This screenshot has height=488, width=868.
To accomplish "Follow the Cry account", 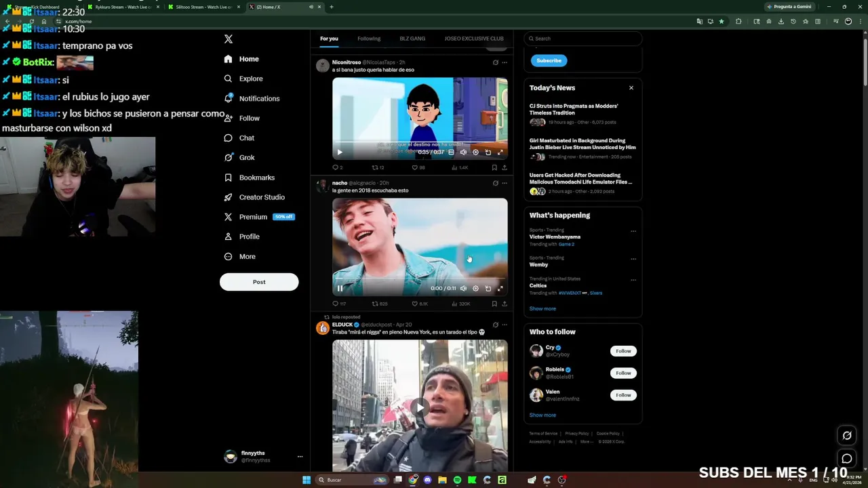I will coord(623,351).
